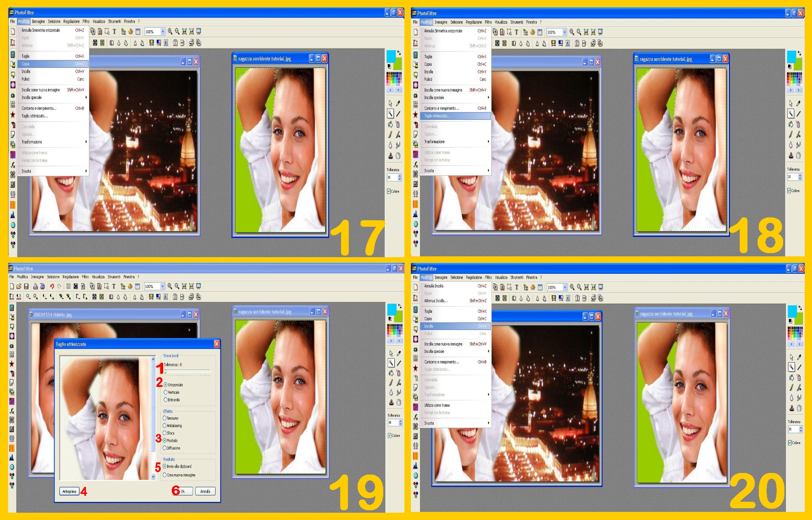Image resolution: width=812 pixels, height=520 pixels.
Task: Click the Scanner import toolbar icon
Action: [42, 286]
